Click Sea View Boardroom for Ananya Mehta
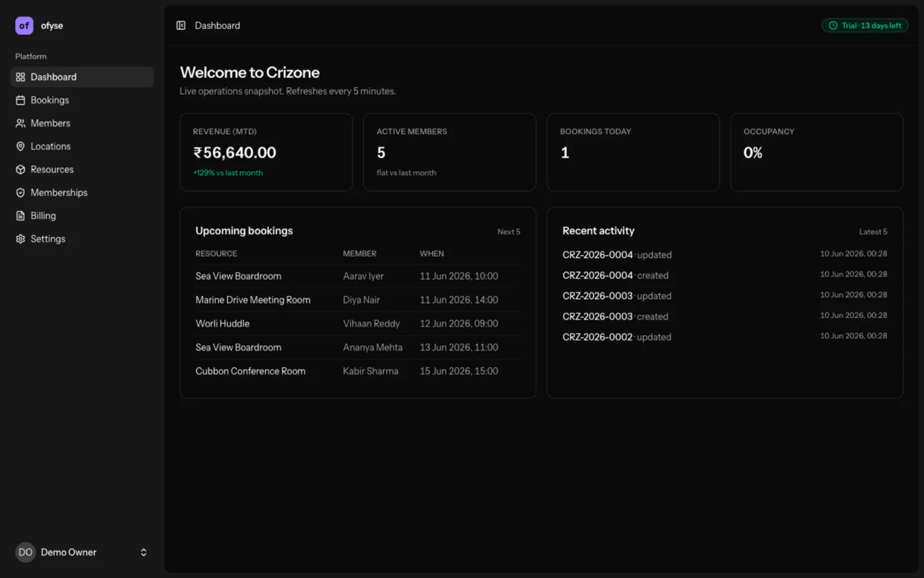Viewport: 924px width, 578px height. [x=357, y=347]
